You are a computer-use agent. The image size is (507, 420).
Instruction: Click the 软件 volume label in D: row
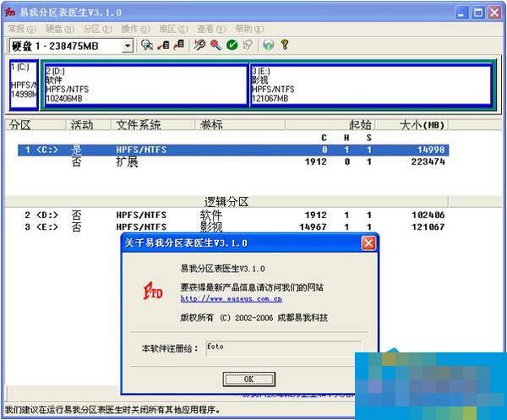[x=211, y=215]
